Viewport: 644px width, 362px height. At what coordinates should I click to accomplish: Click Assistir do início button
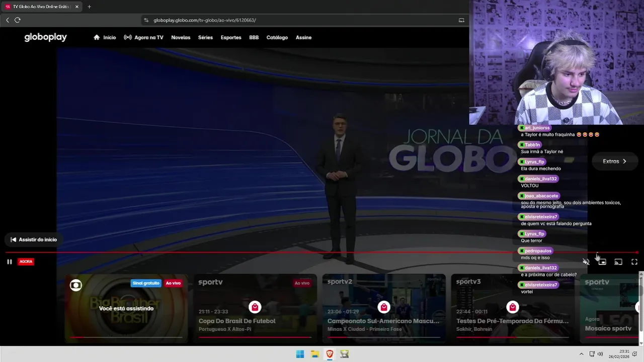click(x=34, y=240)
